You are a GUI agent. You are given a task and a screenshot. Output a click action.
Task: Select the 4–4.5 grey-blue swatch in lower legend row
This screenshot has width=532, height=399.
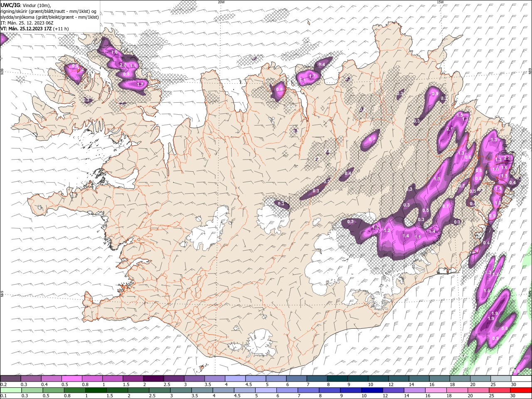pyautogui.click(x=224, y=390)
